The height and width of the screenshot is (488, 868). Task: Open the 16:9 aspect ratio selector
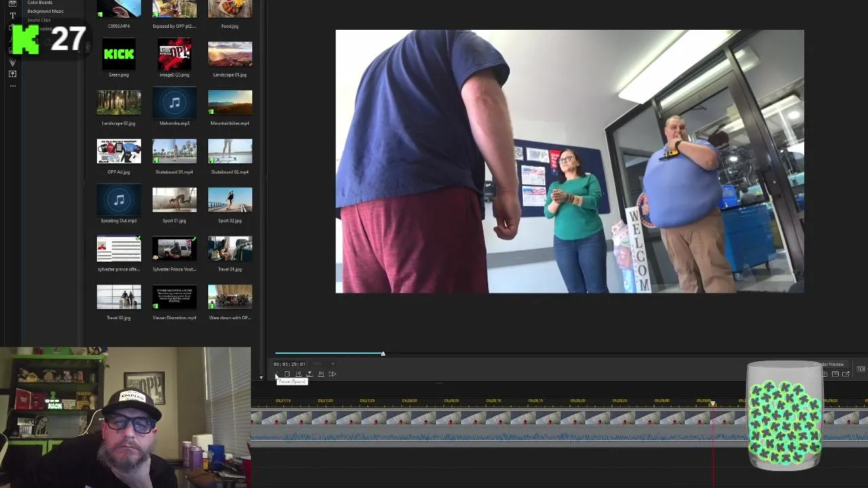[861, 369]
